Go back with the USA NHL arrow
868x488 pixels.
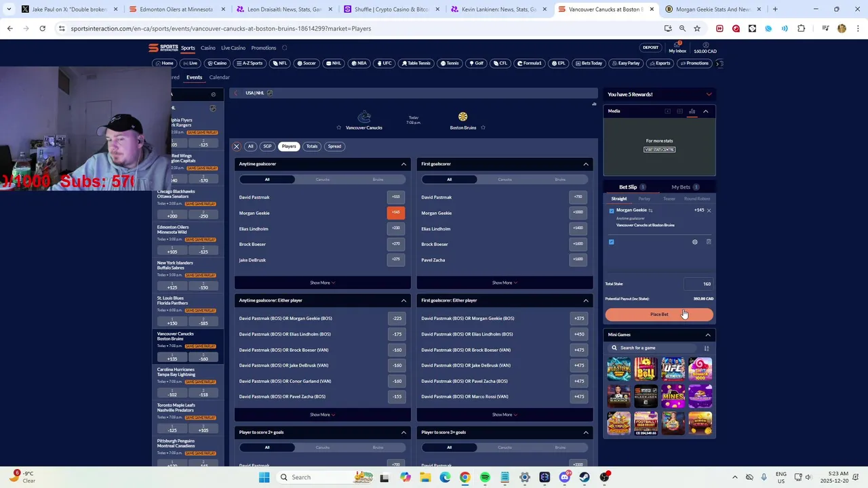(x=236, y=93)
